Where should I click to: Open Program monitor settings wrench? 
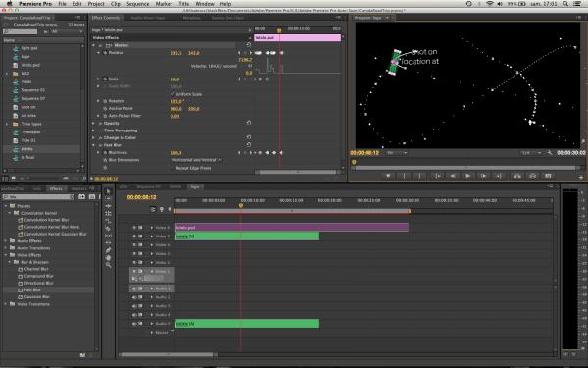click(550, 153)
